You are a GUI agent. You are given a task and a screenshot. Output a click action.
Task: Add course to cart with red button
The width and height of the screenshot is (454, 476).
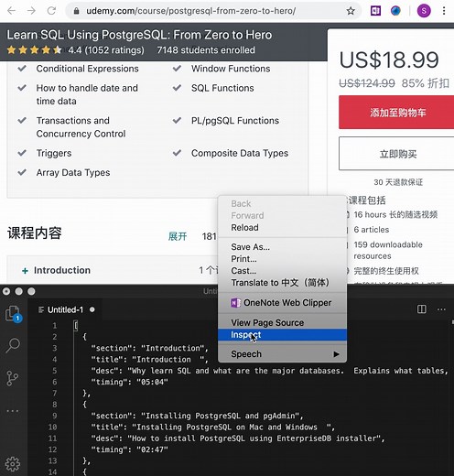click(396, 113)
